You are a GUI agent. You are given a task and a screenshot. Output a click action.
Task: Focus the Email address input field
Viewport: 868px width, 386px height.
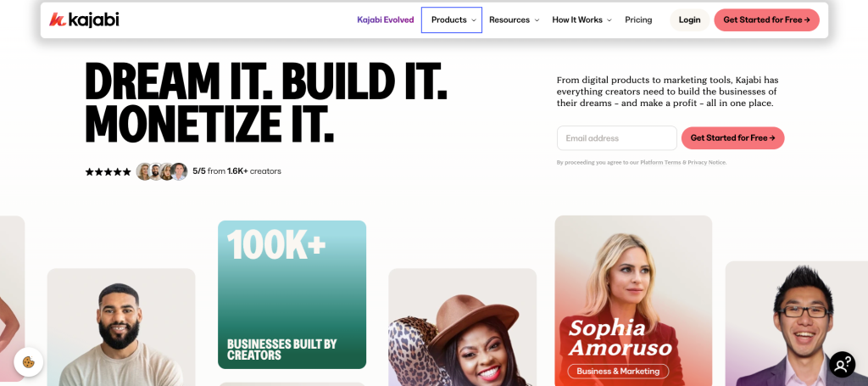tap(617, 138)
